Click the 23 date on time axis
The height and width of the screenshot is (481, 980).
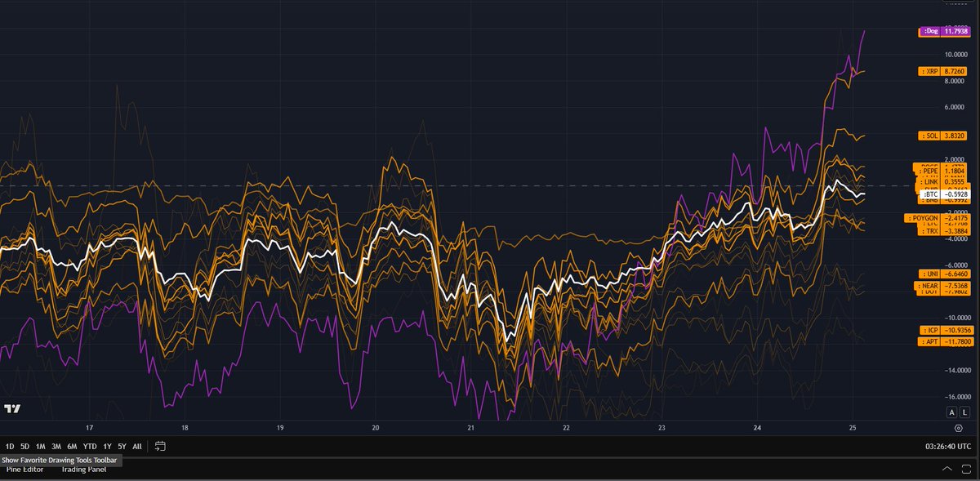[x=662, y=427]
